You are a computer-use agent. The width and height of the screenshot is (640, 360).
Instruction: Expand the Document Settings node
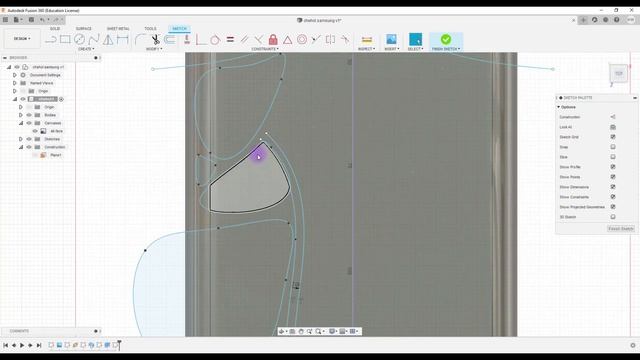pyautogui.click(x=15, y=75)
